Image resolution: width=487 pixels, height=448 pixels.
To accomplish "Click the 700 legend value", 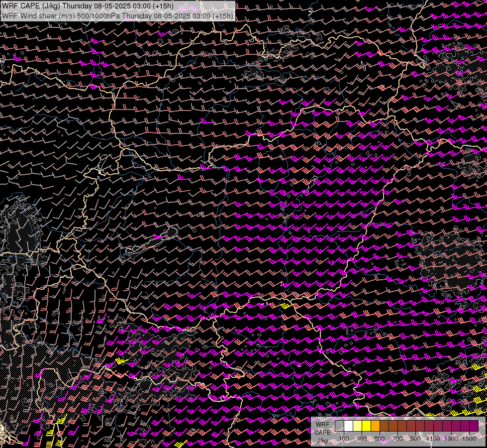I will pyautogui.click(x=397, y=439).
